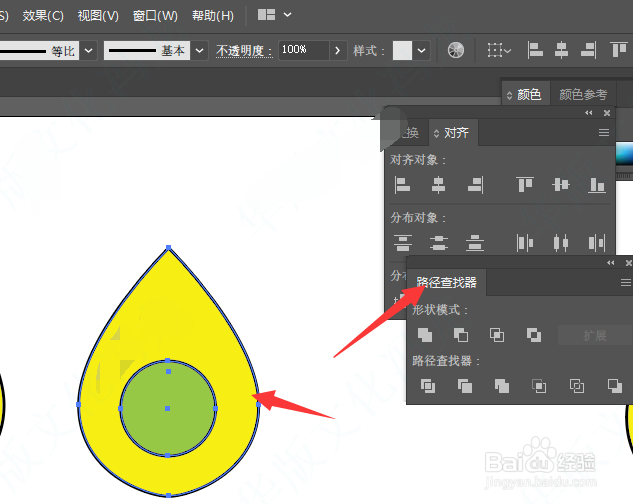Image resolution: width=633 pixels, height=504 pixels.
Task: Switch to the 颜色参考 tab
Action: (583, 94)
